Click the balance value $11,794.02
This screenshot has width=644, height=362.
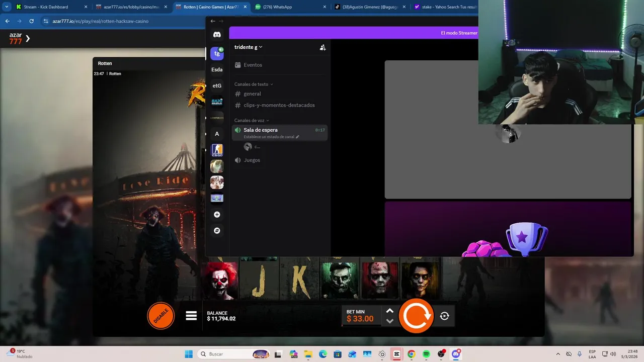[x=221, y=319]
